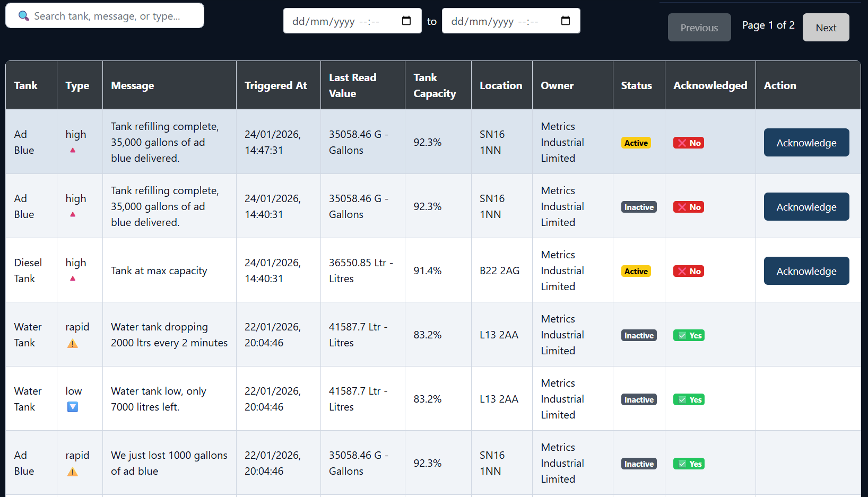Toggle the Active status badge on Diesel Tank row

tap(636, 271)
